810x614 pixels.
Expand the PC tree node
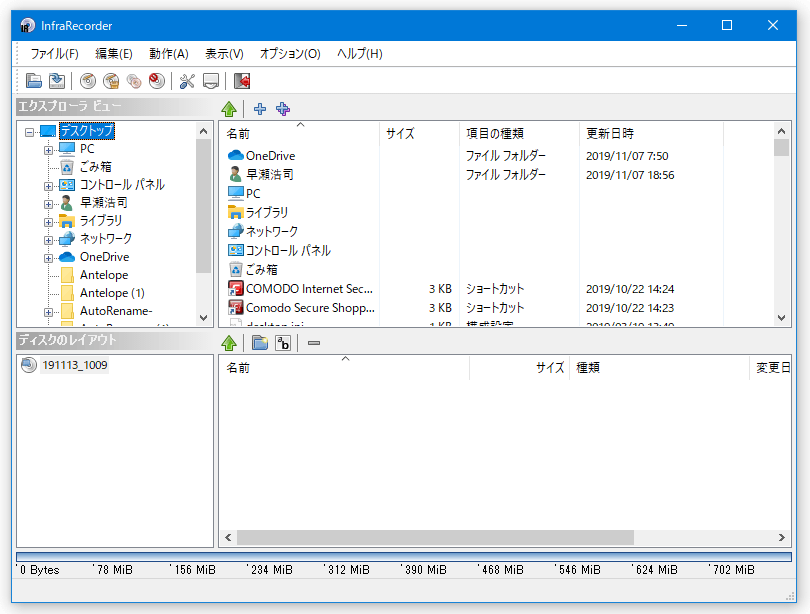[48, 150]
